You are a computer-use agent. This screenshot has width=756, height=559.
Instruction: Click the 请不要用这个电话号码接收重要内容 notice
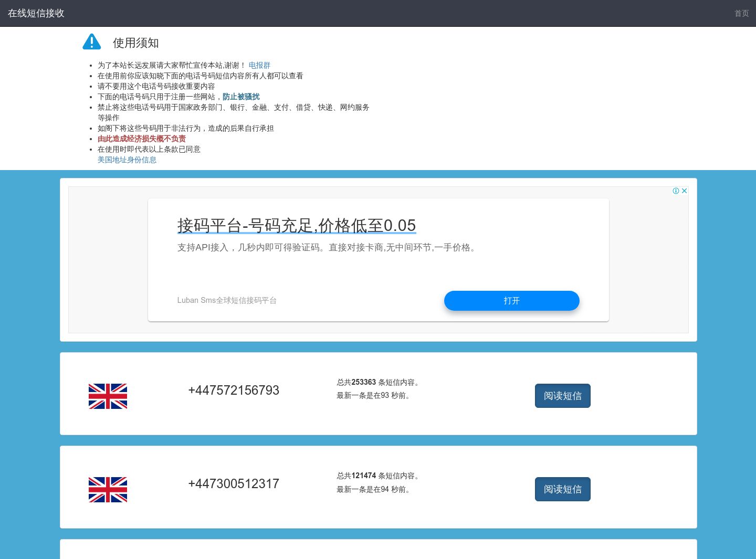[x=156, y=86]
